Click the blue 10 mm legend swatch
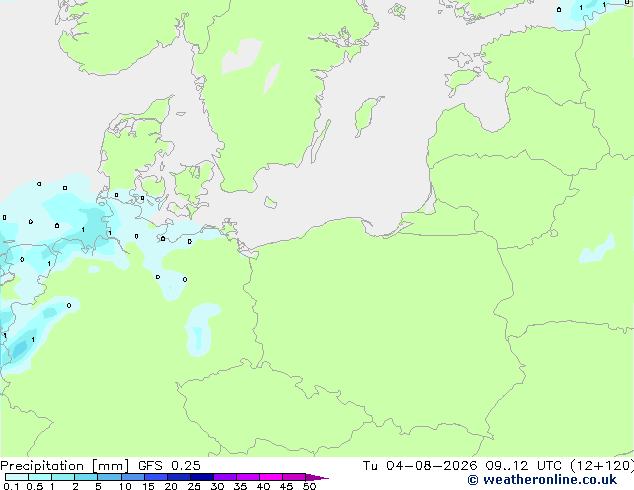Screen dimensions: 634x490 click(x=133, y=477)
